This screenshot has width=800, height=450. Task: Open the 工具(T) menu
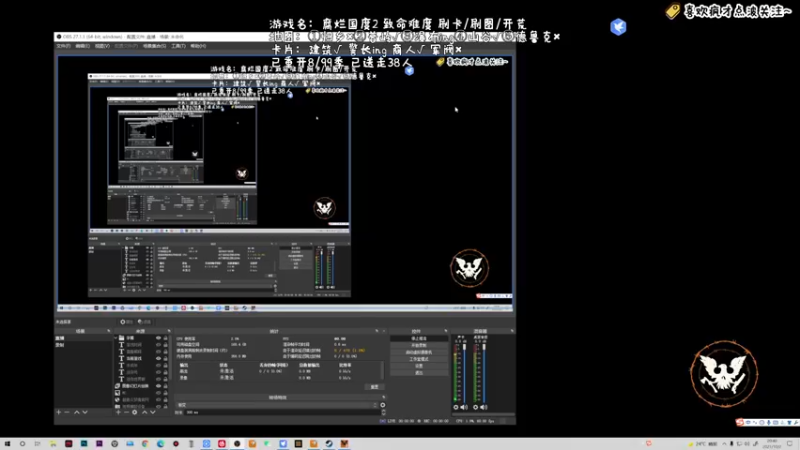point(178,46)
